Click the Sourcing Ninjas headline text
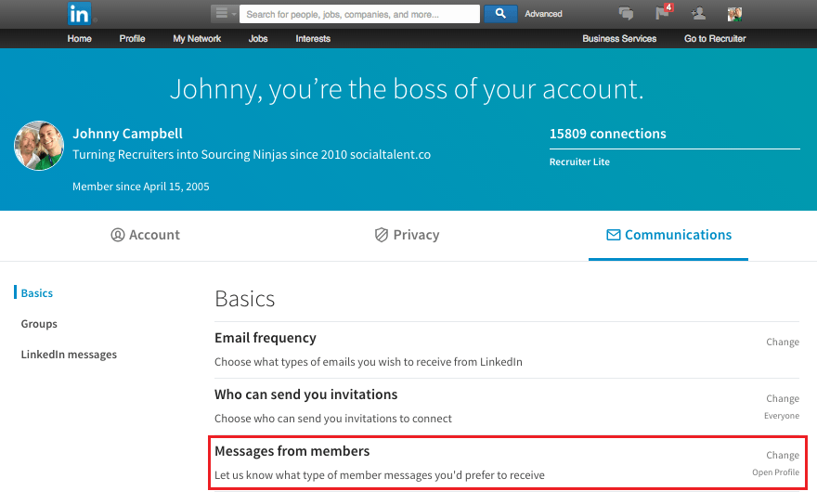The width and height of the screenshot is (817, 504). pos(252,155)
